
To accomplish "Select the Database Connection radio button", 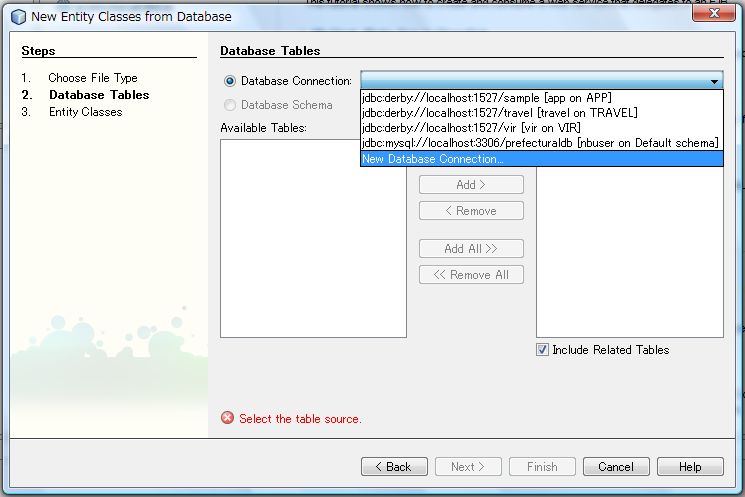I will (230, 81).
